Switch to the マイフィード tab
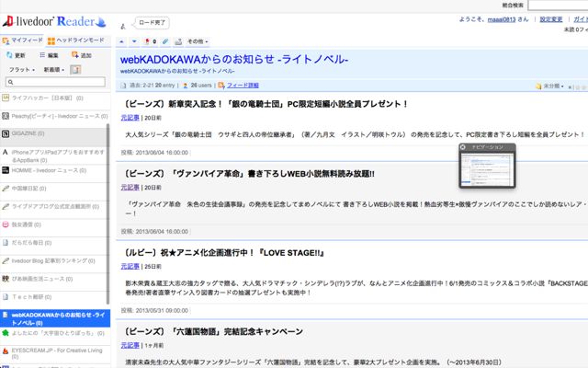Image resolution: width=588 pixels, height=368 pixels. click(x=22, y=40)
